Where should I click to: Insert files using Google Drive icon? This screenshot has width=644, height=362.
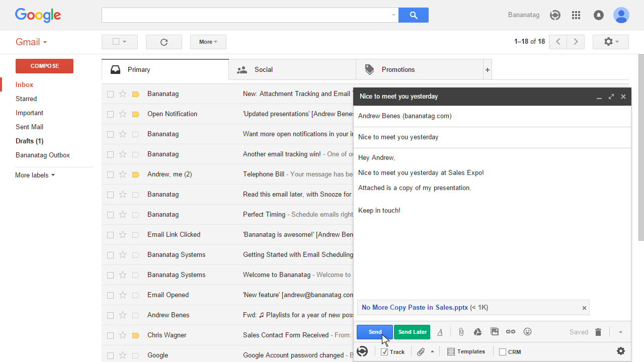click(478, 332)
